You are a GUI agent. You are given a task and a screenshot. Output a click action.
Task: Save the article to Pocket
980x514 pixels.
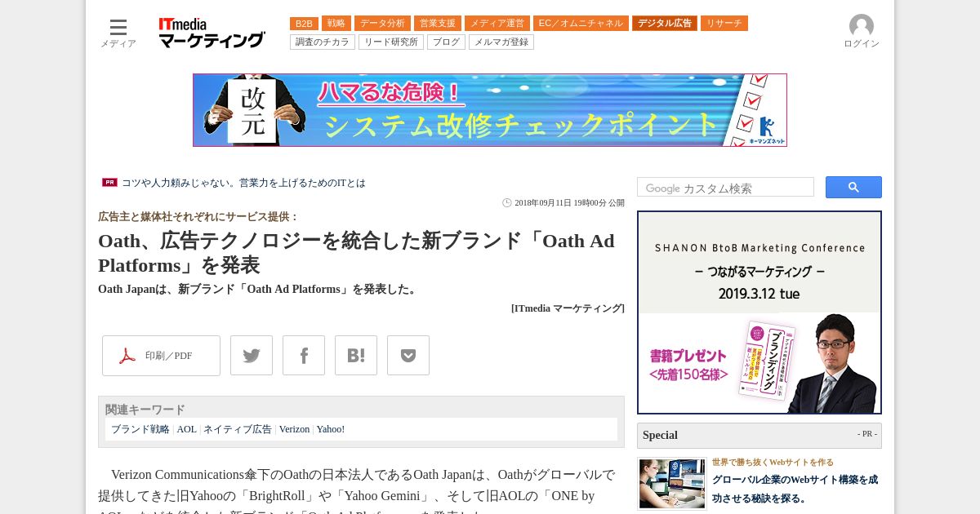point(408,356)
